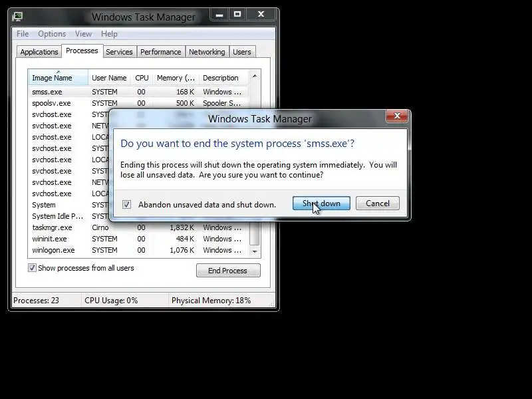Select the taskmgr.exe process row
This screenshot has height=399, width=532.
[x=138, y=227]
